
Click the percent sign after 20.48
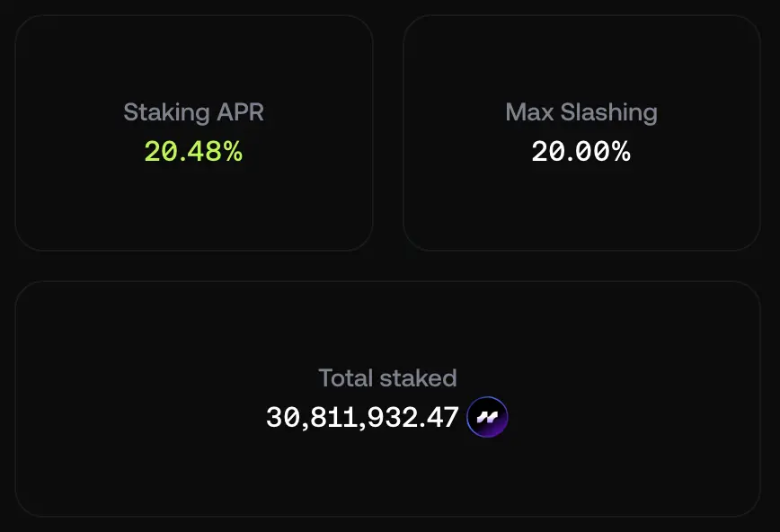tap(234, 151)
